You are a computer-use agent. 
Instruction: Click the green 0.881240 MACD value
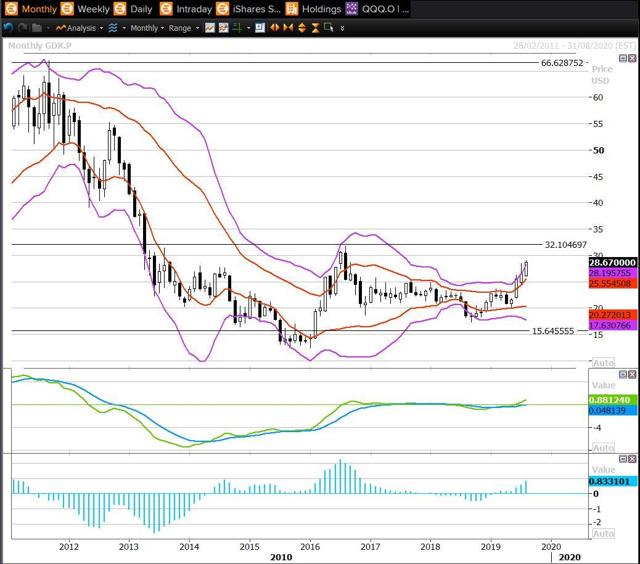[612, 400]
